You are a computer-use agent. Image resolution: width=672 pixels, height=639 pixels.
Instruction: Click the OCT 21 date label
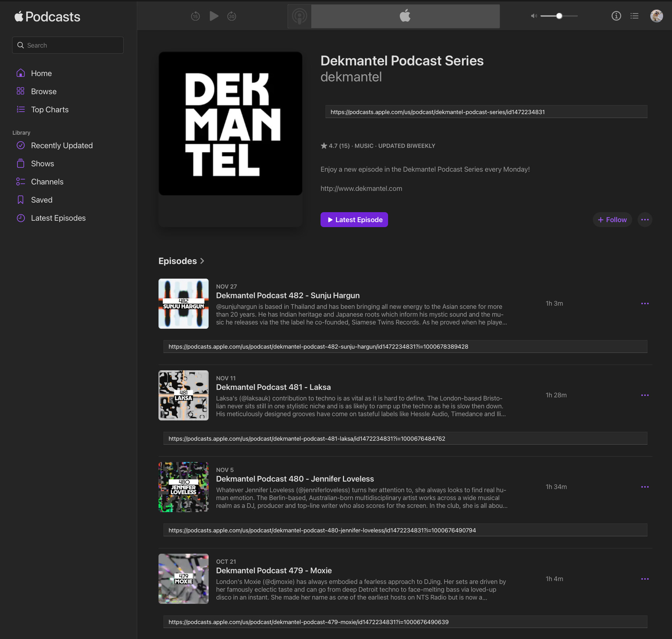click(226, 562)
